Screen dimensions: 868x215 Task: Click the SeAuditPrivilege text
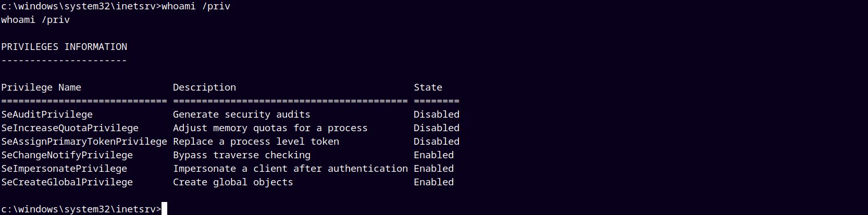(47, 115)
